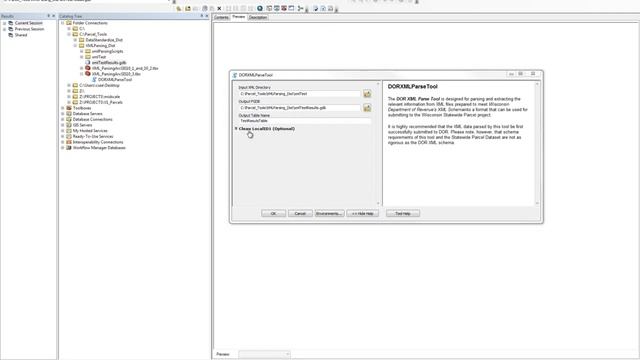Expand the Clean LocalXXXX (Optional) section
640x360 pixels.
(236, 129)
